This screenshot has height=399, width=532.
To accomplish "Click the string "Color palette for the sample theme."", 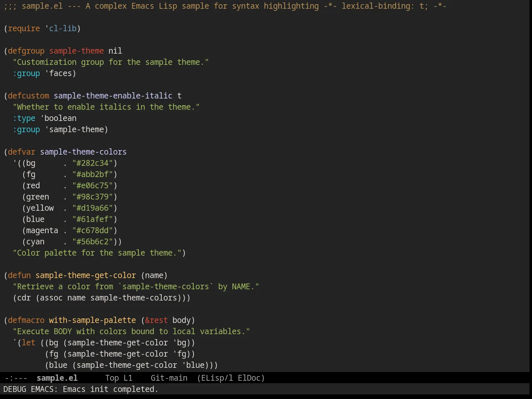I will (97, 253).
